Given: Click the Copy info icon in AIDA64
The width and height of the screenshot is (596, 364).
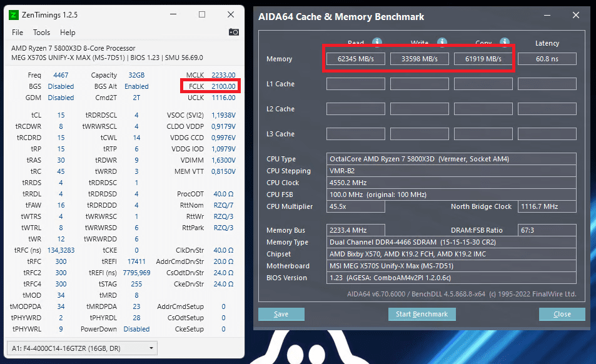Looking at the screenshot, I should 505,41.
